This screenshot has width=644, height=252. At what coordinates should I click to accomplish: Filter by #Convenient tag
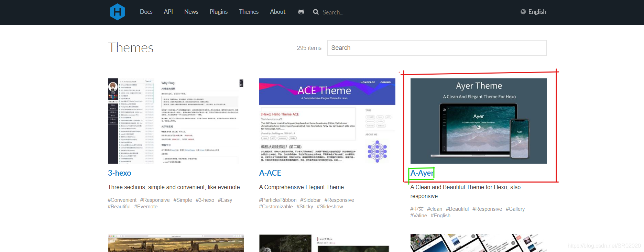(122, 200)
